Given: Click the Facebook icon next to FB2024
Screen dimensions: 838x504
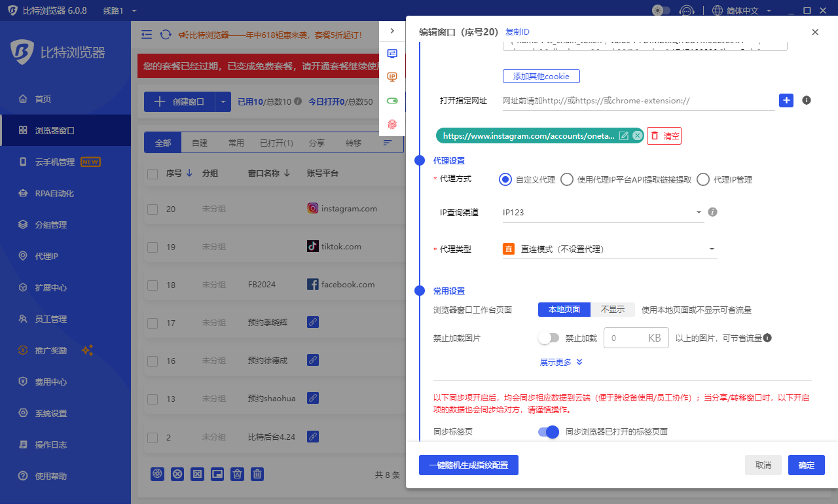Looking at the screenshot, I should pyautogui.click(x=313, y=284).
